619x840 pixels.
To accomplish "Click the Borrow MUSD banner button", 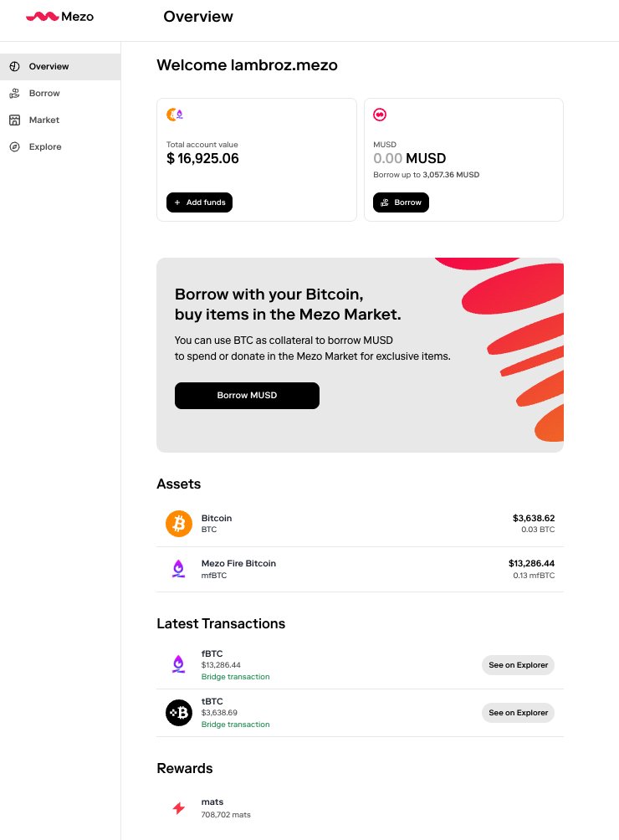I will [247, 396].
